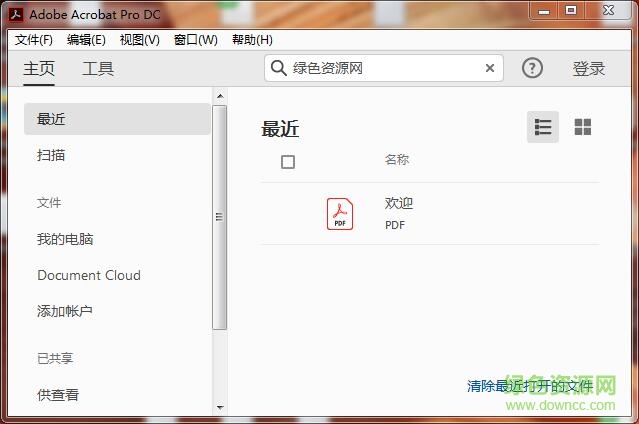Switch to list view icon
Image resolution: width=639 pixels, height=424 pixels.
(x=542, y=127)
